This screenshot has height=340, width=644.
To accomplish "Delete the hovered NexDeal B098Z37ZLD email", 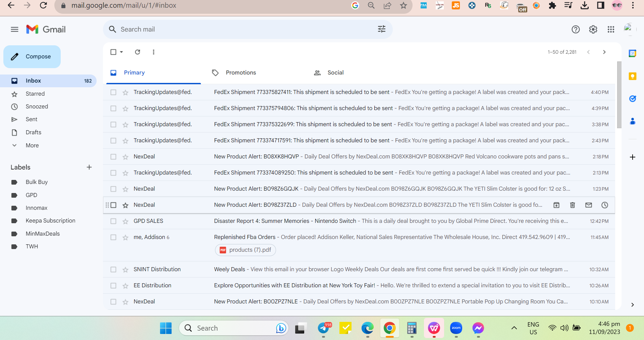I will coord(573,205).
